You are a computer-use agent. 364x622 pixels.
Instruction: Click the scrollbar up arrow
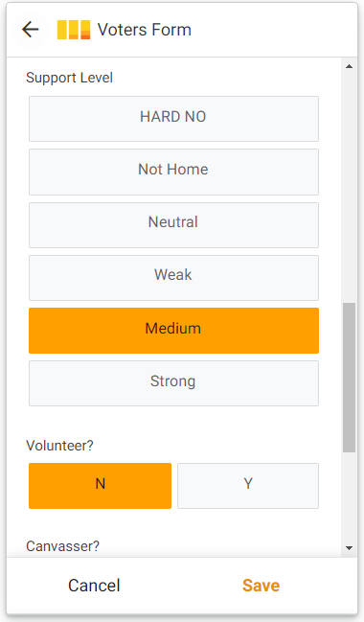349,66
